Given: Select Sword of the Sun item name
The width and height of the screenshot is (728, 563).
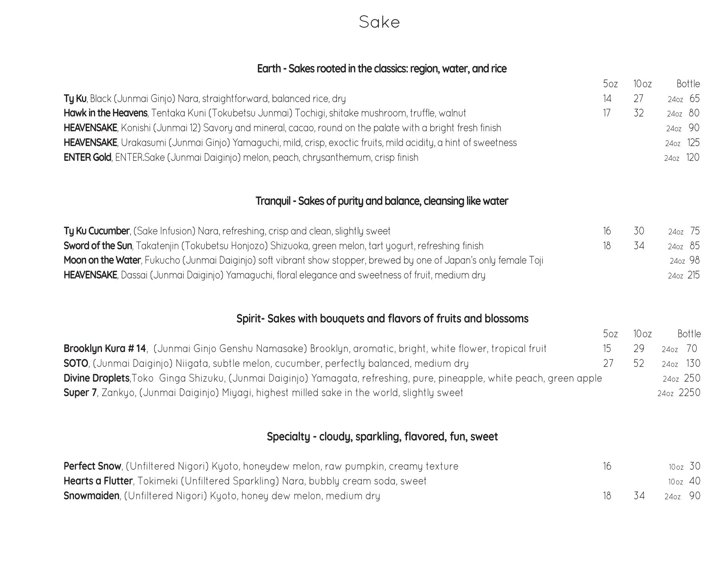Looking at the screenshot, I should pyautogui.click(x=97, y=246).
